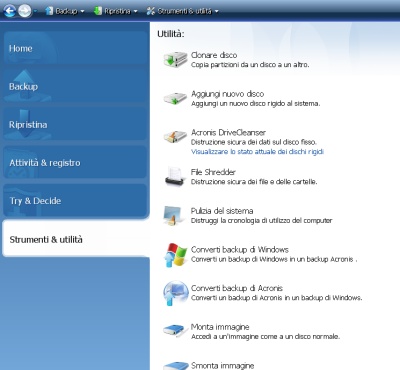Expand the Strumenti & utilità dropdown arrow
The height and width of the screenshot is (370, 400).
[216, 12]
